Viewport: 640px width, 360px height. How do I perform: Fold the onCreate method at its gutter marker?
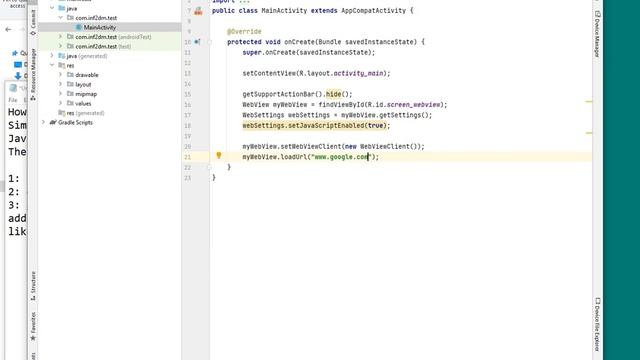[209, 42]
